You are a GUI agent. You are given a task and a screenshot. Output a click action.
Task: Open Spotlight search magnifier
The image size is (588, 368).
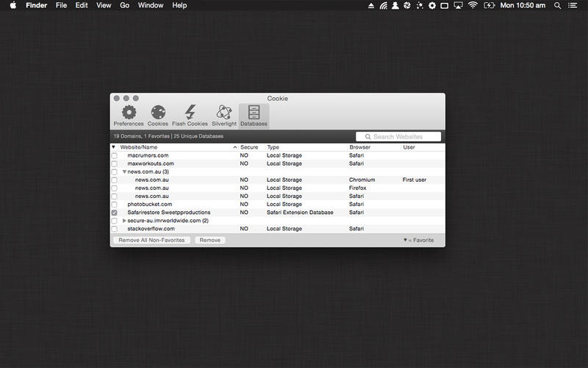tap(558, 6)
